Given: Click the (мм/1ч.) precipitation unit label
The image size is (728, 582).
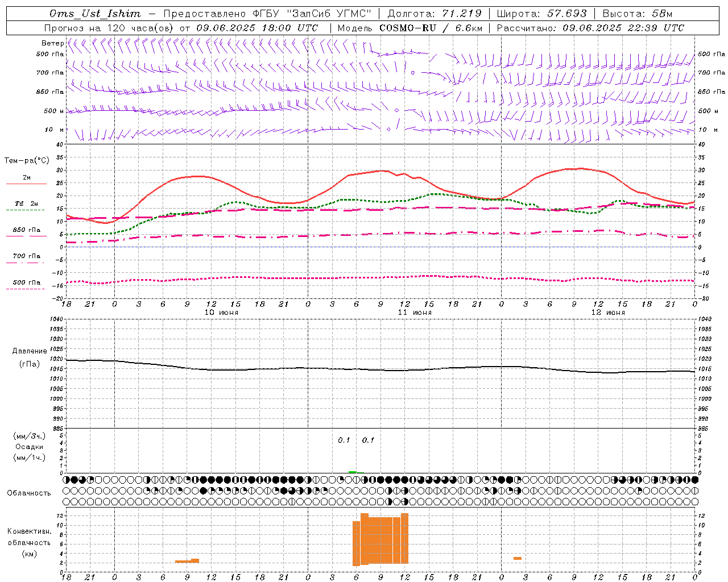Looking at the screenshot, I should 30,458.
